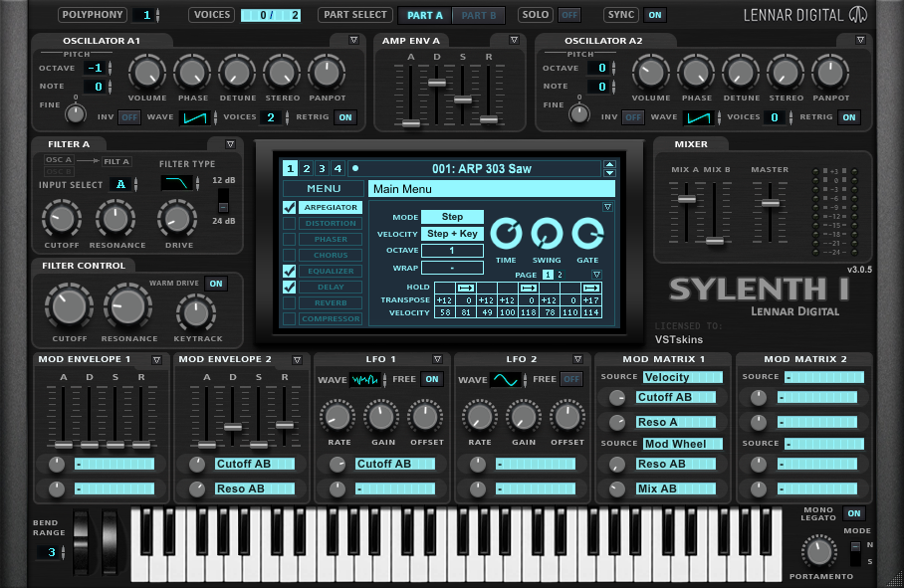Click the Oscillator A2 PANPOT knob
The height and width of the screenshot is (588, 904).
[830, 74]
